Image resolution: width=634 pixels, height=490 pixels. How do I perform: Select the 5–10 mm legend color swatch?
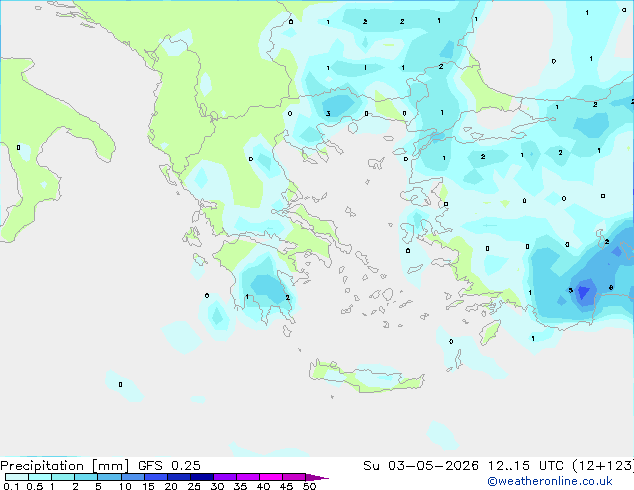[109, 477]
